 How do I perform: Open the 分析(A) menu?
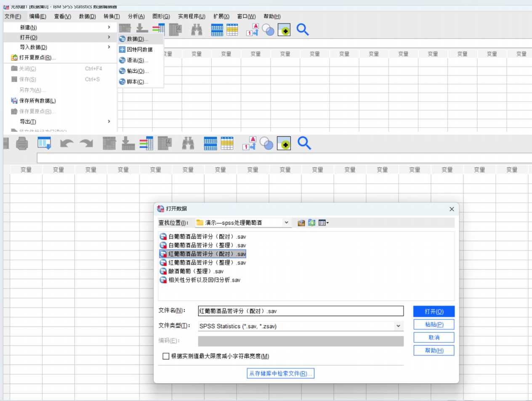pyautogui.click(x=136, y=16)
